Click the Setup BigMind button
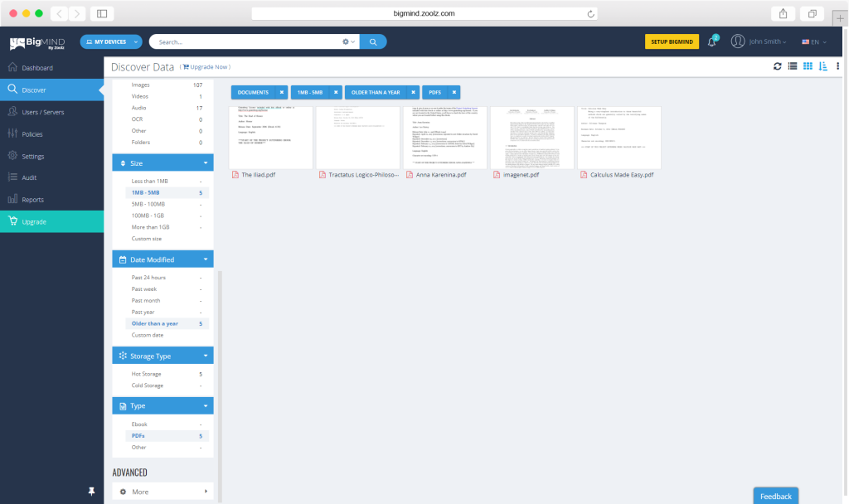The image size is (849, 504). click(672, 41)
